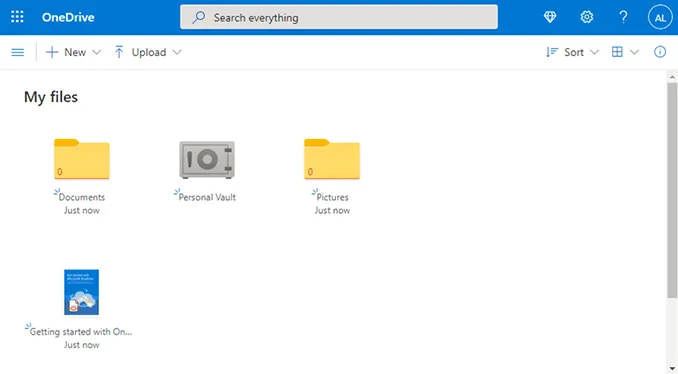The height and width of the screenshot is (374, 678).
Task: Open the app launcher grid
Action: tap(17, 17)
